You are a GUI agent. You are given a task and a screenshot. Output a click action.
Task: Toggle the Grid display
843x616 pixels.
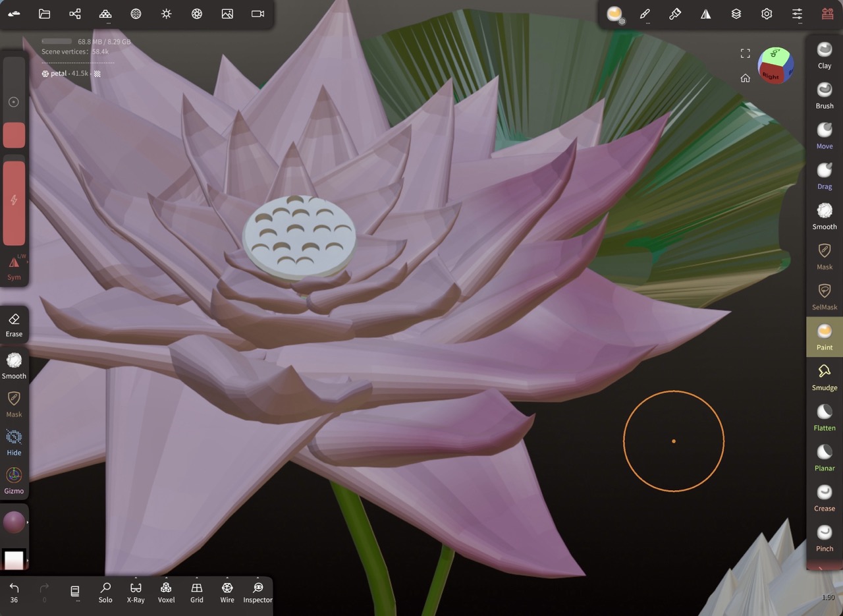tap(197, 592)
